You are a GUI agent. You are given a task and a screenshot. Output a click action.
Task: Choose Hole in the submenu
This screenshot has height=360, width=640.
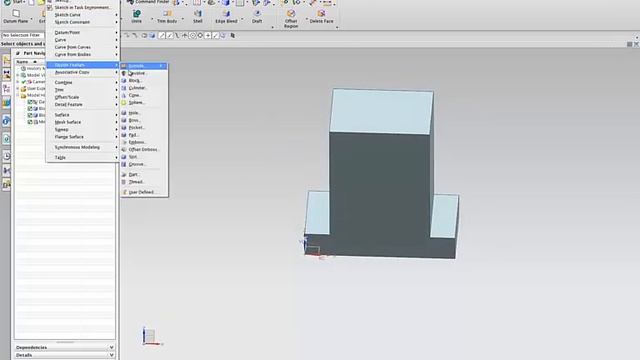pyautogui.click(x=144, y=113)
